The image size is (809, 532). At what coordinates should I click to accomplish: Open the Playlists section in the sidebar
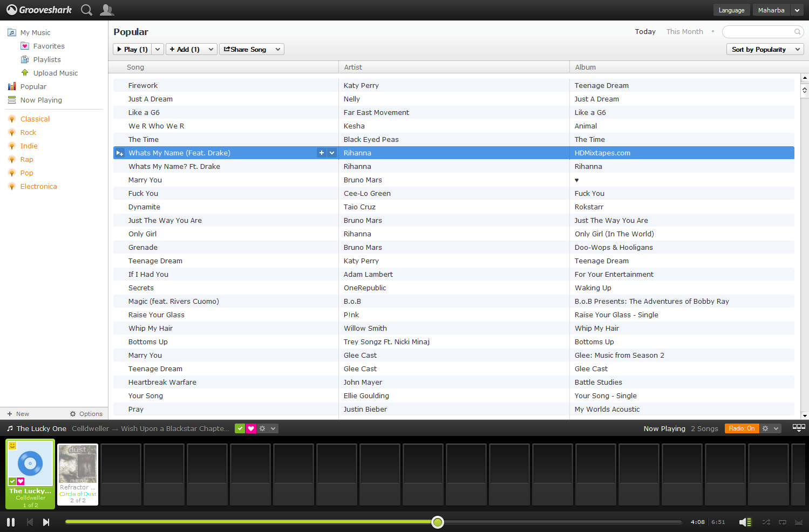click(46, 59)
